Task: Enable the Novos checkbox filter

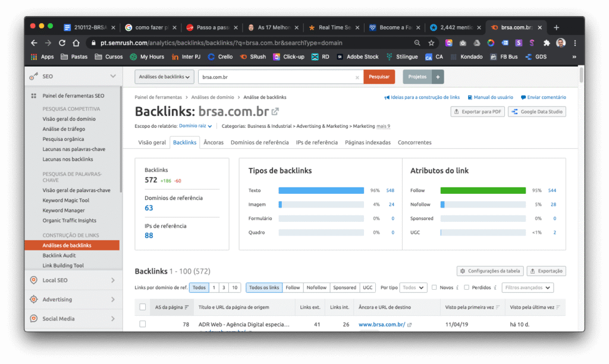Action: click(x=434, y=287)
